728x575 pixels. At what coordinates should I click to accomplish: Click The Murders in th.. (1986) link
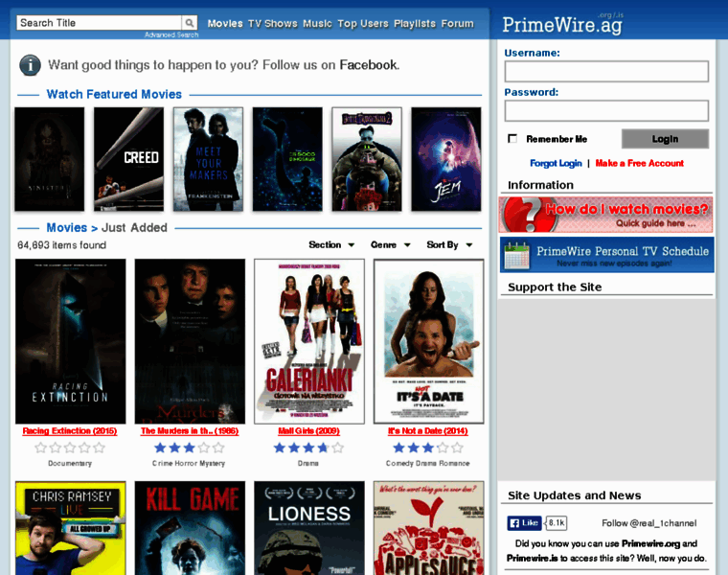pos(190,431)
